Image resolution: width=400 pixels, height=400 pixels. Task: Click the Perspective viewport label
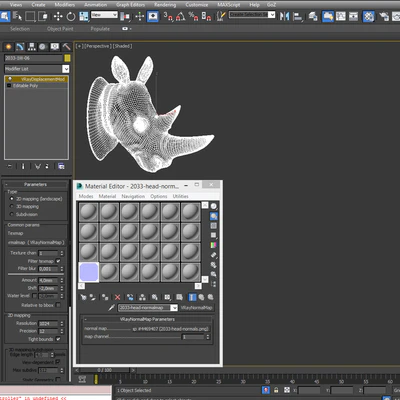98,46
